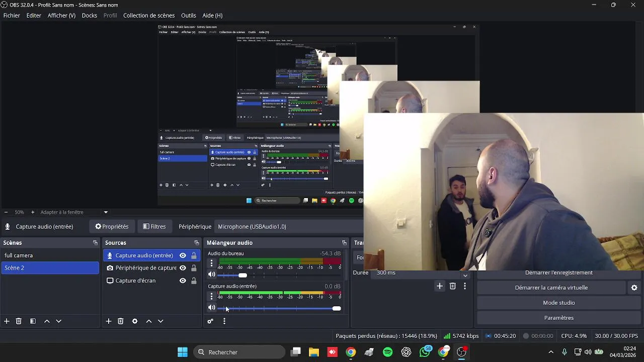Toggle lock on Capture audio (entrée) source
This screenshot has height=362, width=644.
(x=194, y=255)
